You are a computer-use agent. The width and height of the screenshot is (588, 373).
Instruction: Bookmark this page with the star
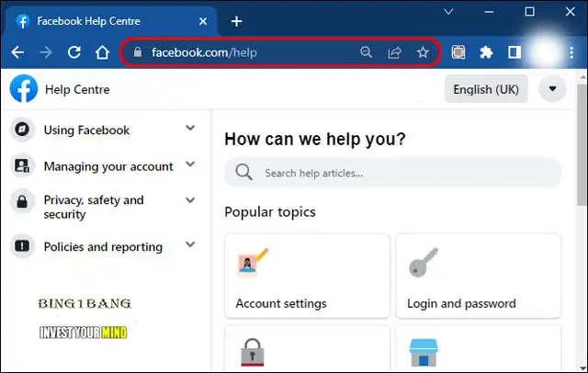[423, 52]
